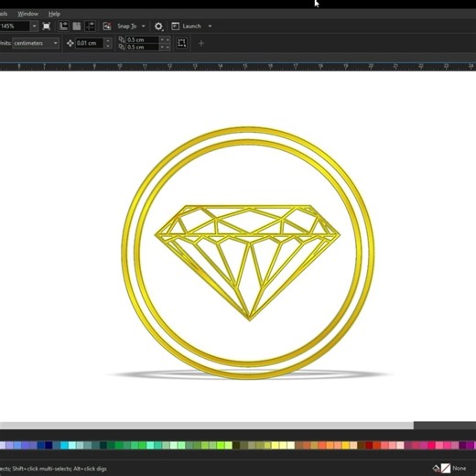
Task: Open the Help menu
Action: tap(54, 14)
